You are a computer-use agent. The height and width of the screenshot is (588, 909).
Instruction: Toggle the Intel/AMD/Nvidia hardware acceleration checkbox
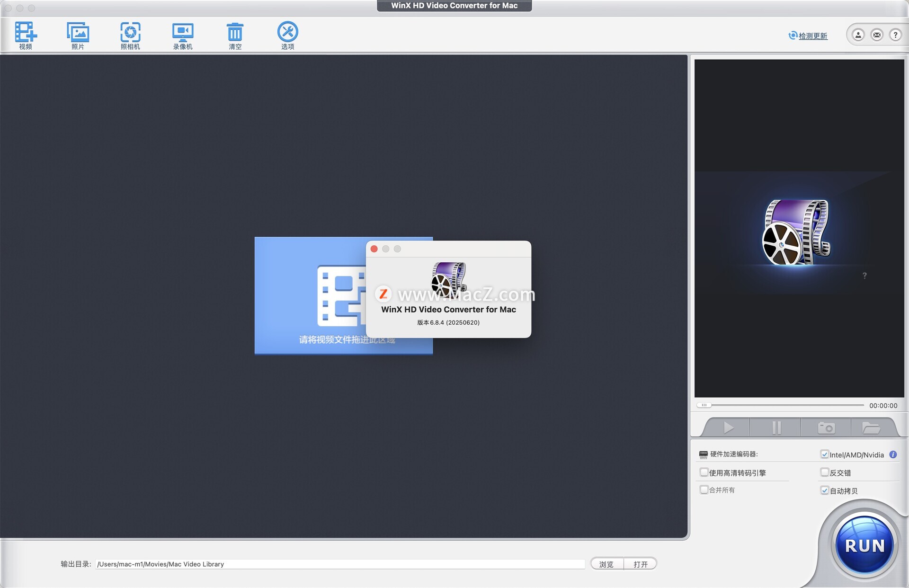[x=825, y=454]
